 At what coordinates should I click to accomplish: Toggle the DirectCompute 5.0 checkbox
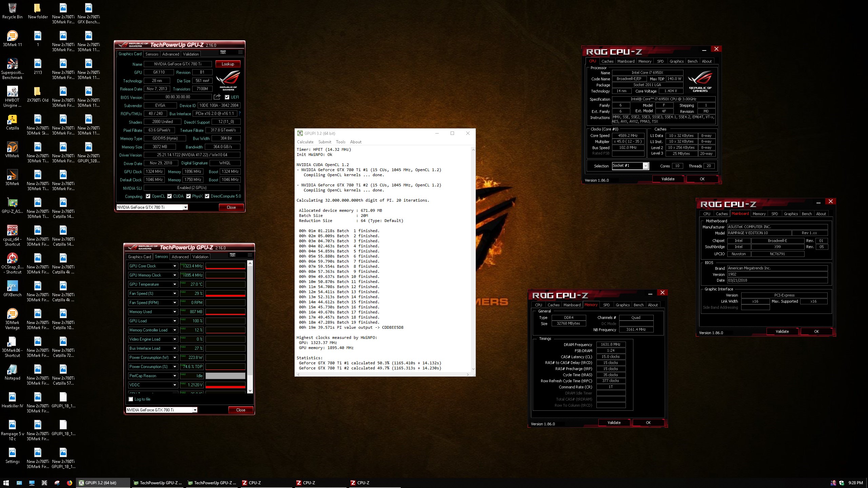tap(207, 196)
